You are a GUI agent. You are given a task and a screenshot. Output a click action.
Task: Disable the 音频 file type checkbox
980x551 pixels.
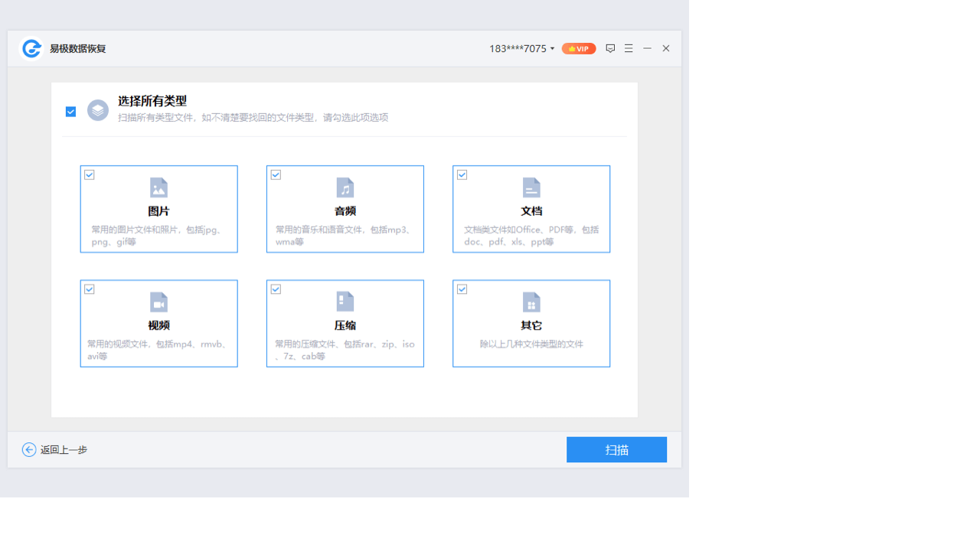click(276, 174)
